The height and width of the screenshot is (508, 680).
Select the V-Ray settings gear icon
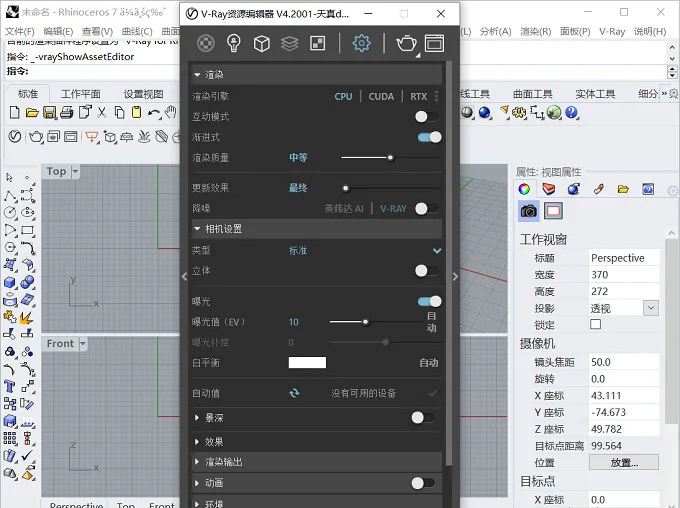pos(361,43)
